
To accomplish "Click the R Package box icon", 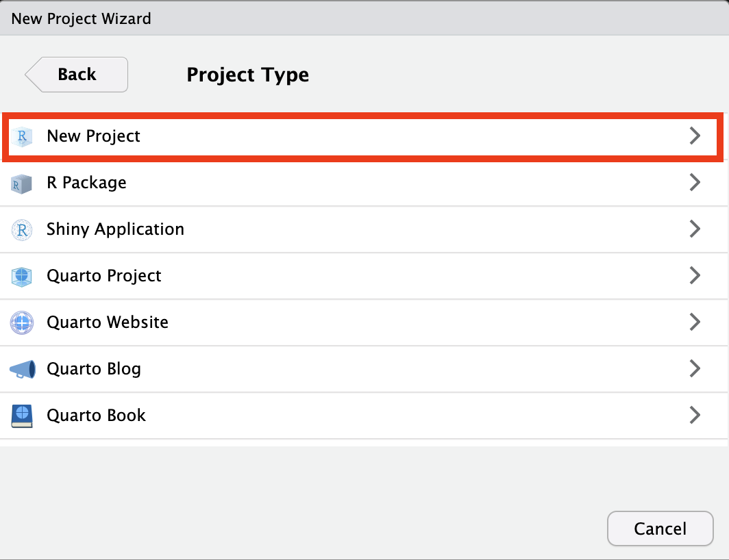I will (22, 183).
